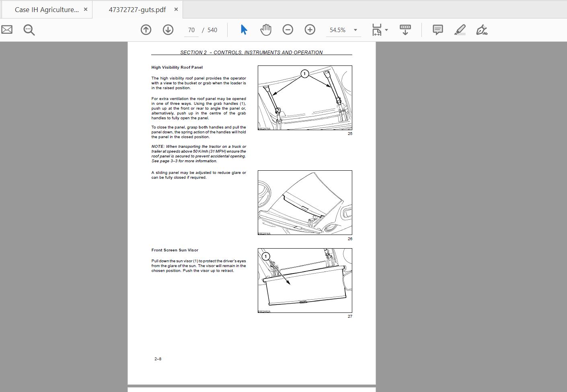Click the page number field showing 70

191,30
